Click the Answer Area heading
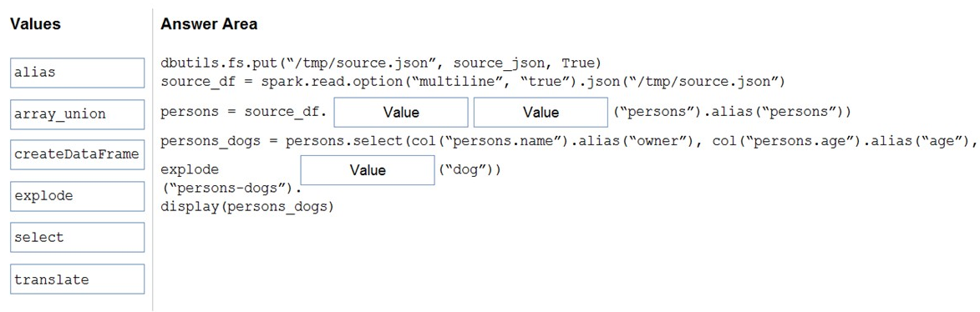Screen dimensions: 980x312 pyautogui.click(x=209, y=24)
